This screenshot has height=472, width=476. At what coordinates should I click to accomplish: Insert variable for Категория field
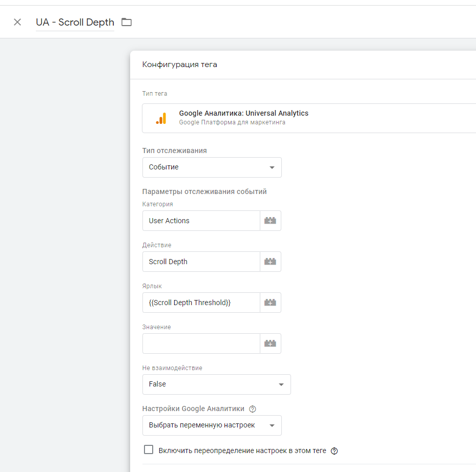pos(270,221)
